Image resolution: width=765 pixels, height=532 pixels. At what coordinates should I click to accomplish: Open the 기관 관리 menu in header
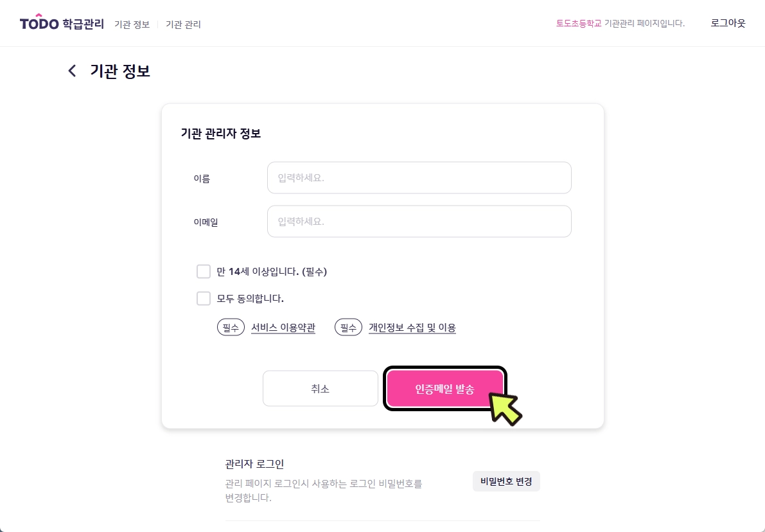[183, 24]
